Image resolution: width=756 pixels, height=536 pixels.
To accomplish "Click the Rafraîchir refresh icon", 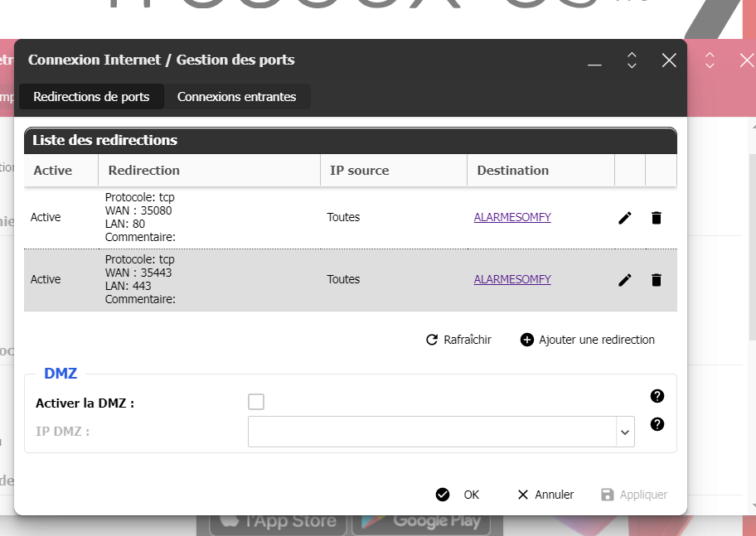I will click(432, 340).
